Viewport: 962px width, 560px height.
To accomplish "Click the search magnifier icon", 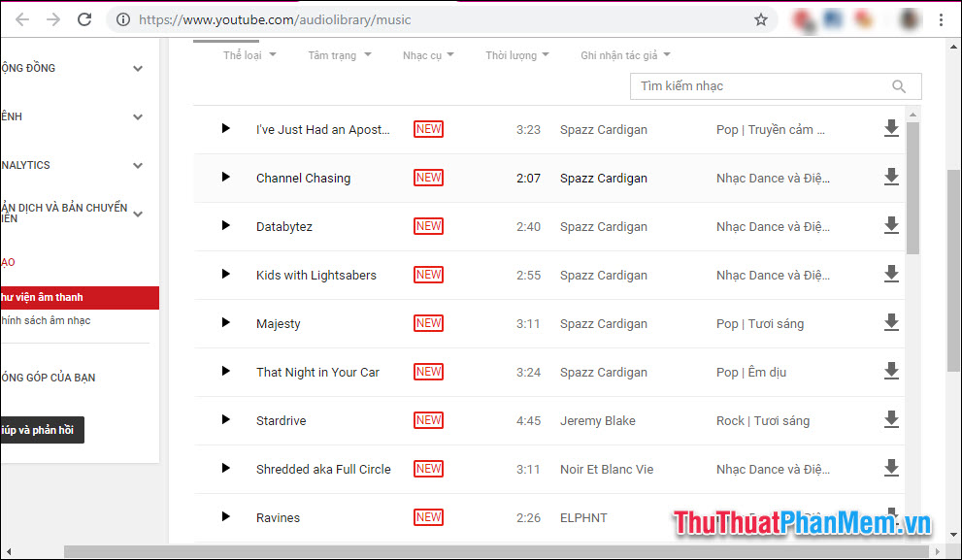I will (898, 86).
